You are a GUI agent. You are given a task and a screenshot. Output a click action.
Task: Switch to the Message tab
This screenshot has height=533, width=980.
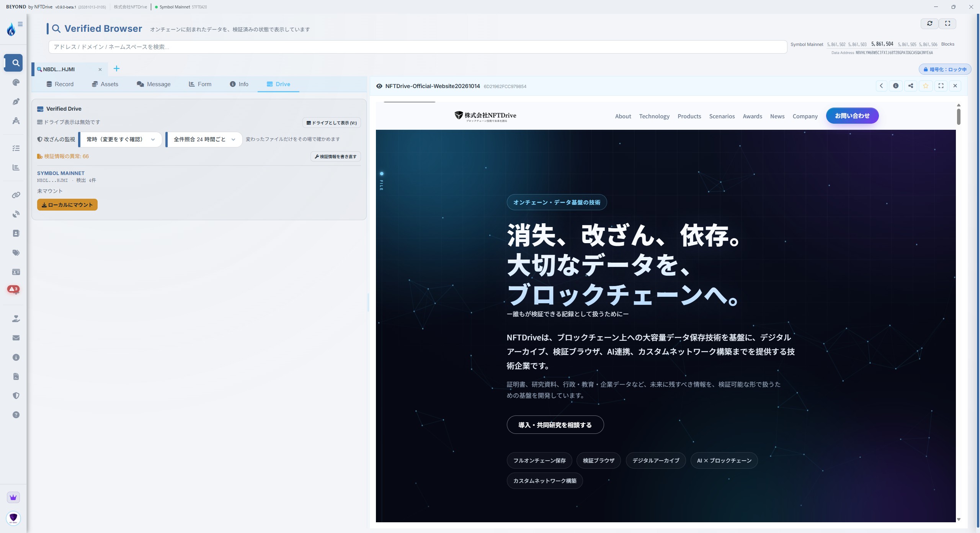[x=154, y=84]
